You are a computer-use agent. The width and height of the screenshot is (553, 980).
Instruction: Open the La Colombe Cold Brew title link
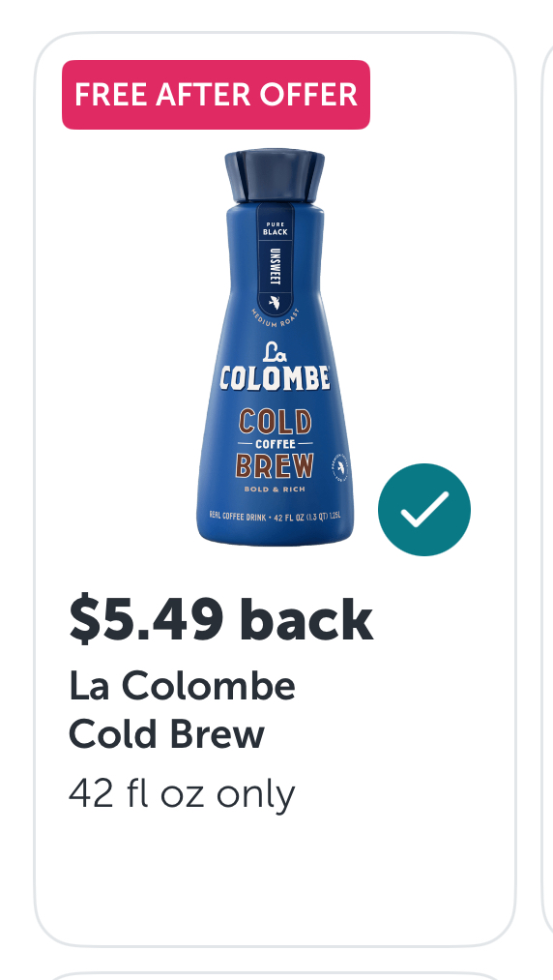(x=182, y=709)
